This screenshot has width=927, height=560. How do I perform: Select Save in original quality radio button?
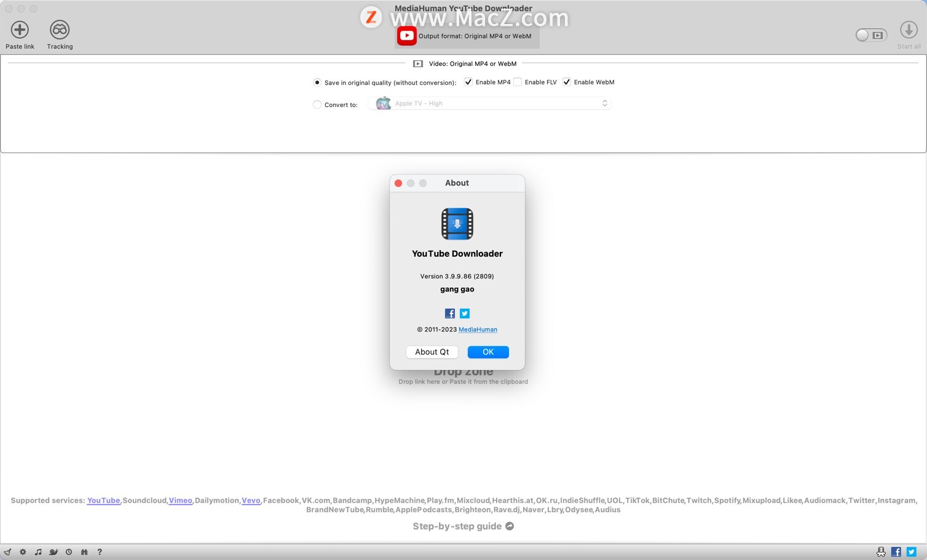(x=317, y=82)
